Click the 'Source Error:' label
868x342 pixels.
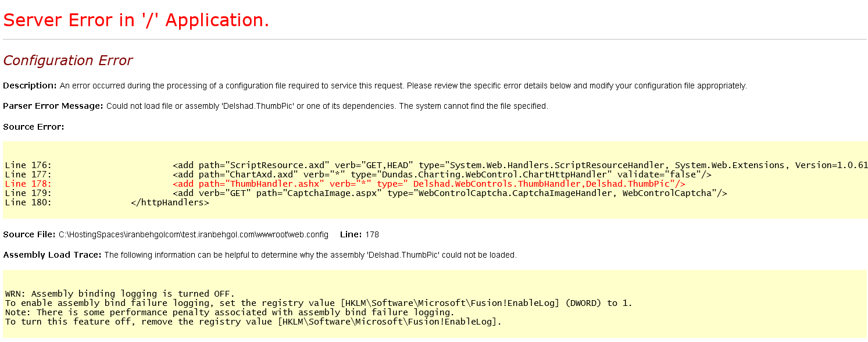(34, 126)
